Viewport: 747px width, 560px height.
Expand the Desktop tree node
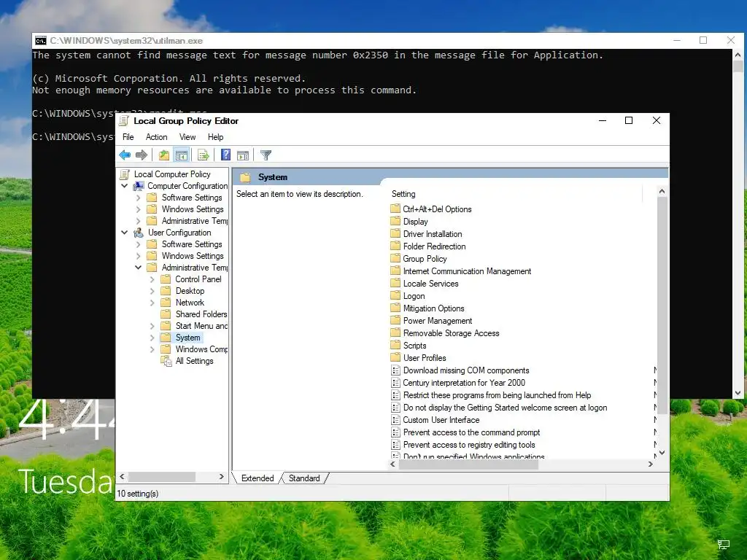click(x=152, y=290)
